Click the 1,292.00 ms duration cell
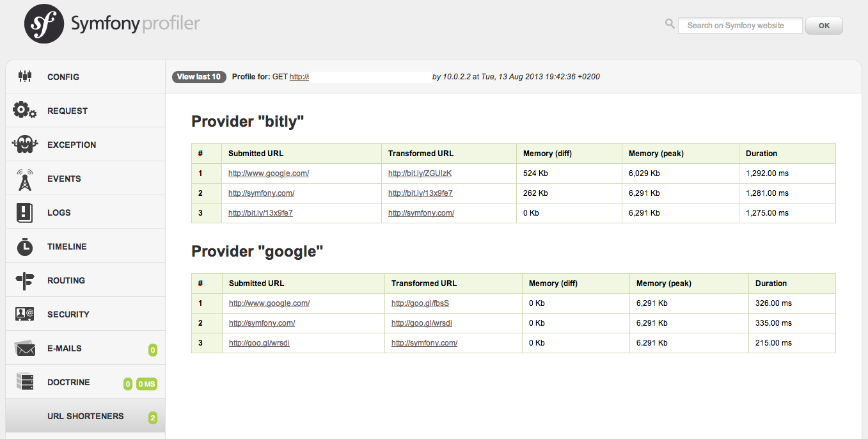Screen dimensions: 868x439 tap(787, 173)
